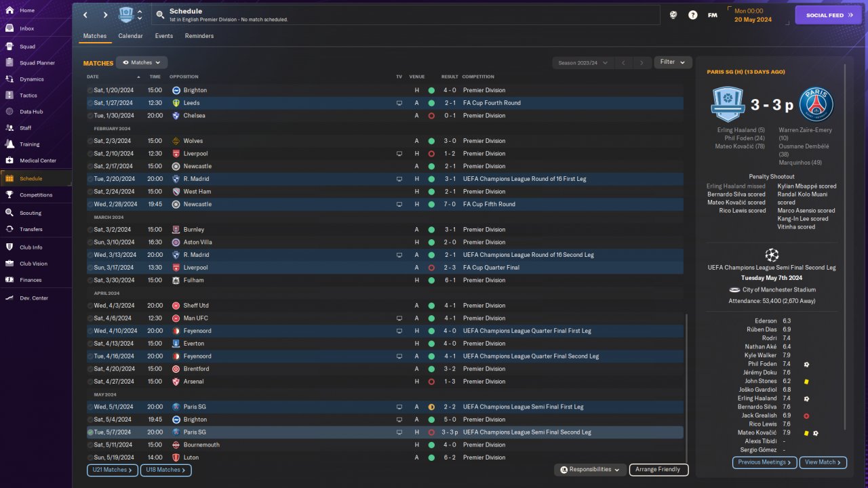Open the FM menu icon
Image resolution: width=868 pixels, height=488 pixels.
pos(713,15)
